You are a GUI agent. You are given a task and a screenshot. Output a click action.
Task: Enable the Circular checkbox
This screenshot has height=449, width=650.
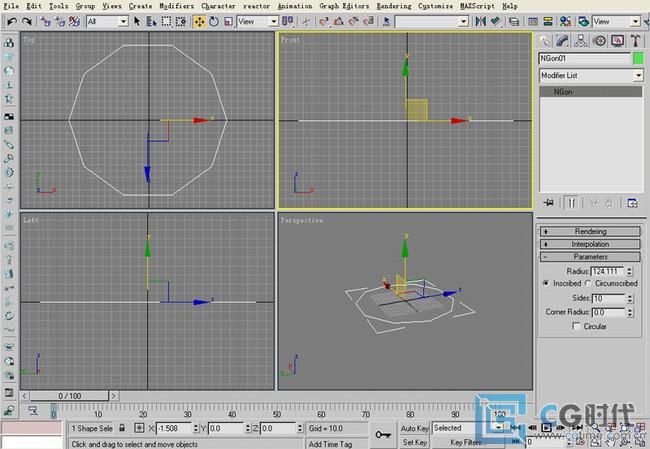tap(576, 326)
